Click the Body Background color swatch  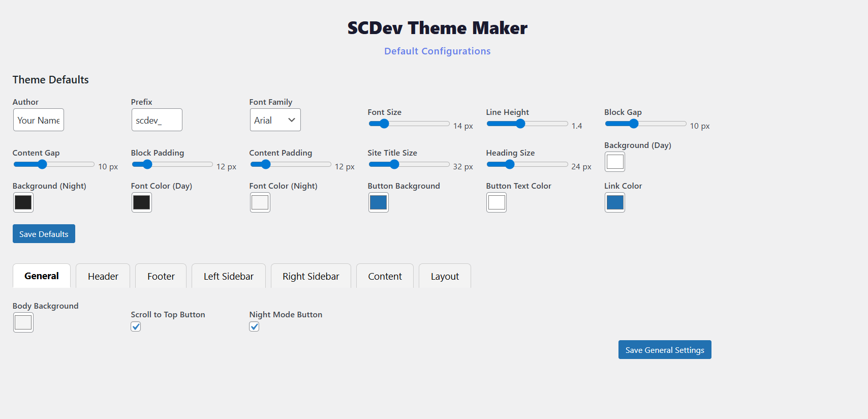coord(23,322)
